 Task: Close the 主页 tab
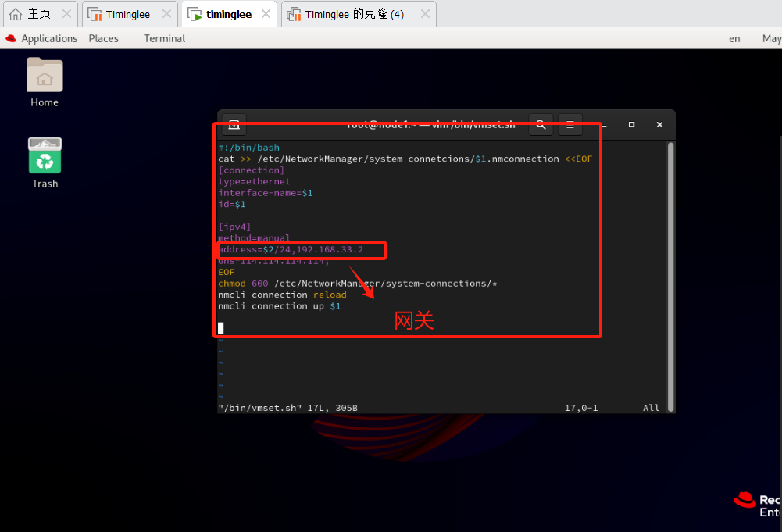(x=66, y=14)
